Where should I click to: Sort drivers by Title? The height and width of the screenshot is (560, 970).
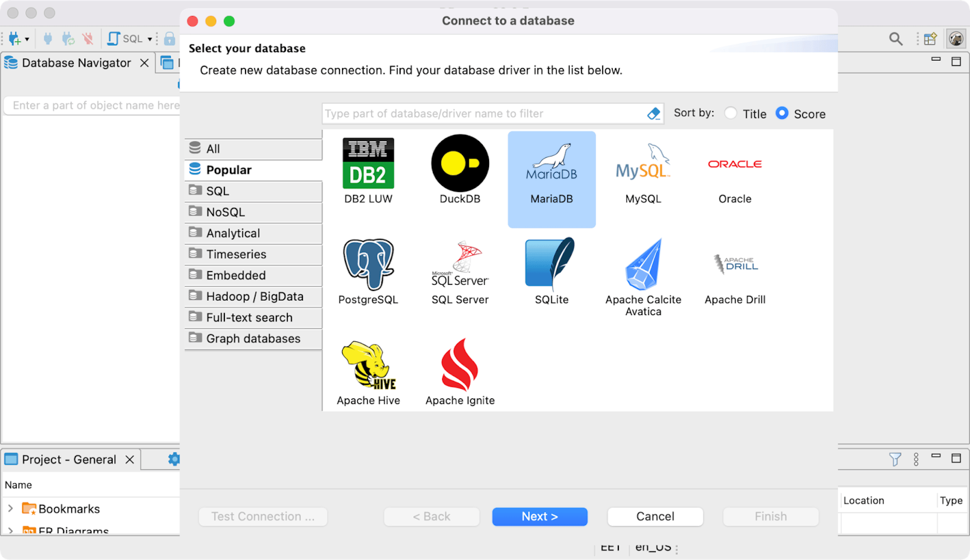(731, 113)
